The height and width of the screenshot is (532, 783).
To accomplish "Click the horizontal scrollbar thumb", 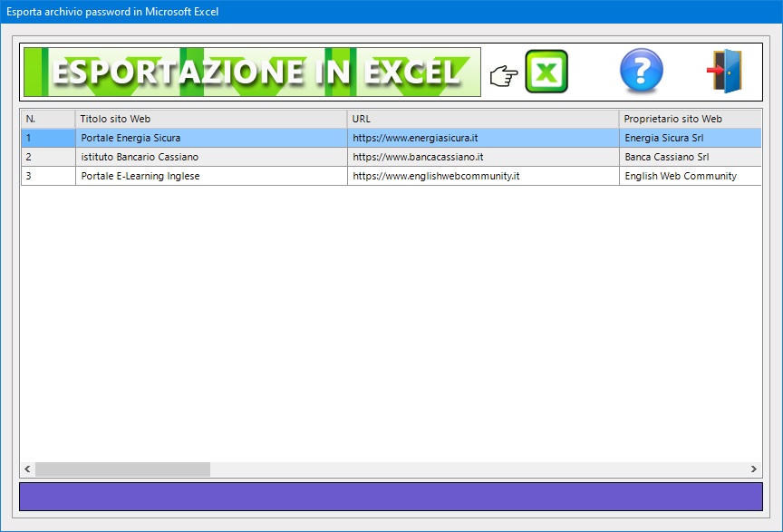I will tap(123, 469).
